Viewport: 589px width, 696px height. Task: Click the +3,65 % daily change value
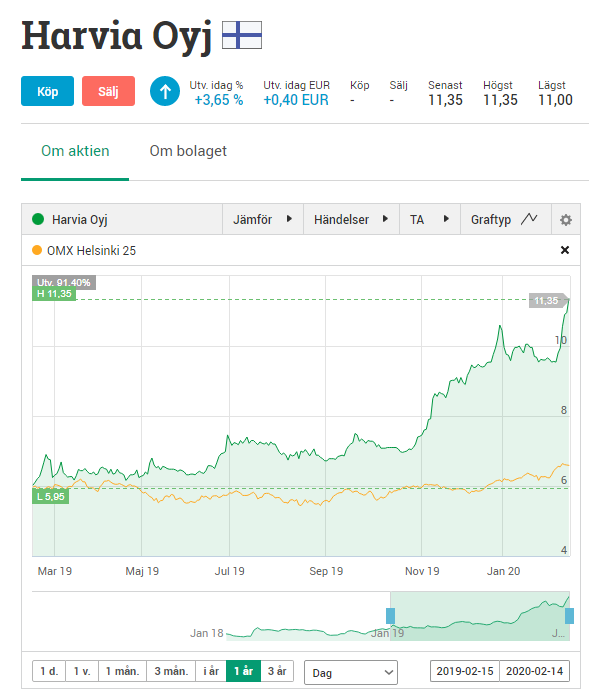pos(219,100)
